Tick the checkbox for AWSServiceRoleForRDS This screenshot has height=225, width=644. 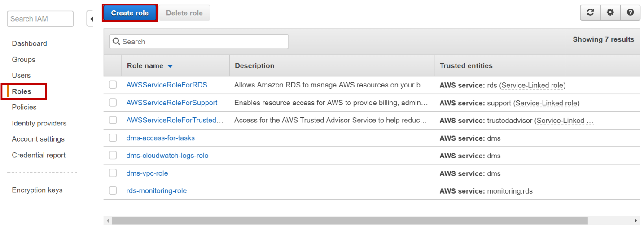(x=113, y=85)
